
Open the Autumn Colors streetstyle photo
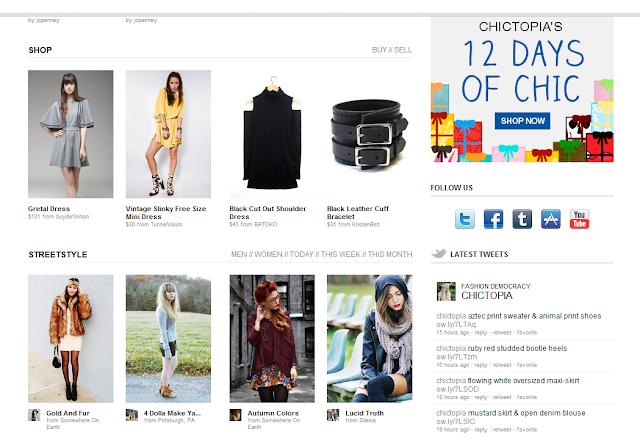272,339
